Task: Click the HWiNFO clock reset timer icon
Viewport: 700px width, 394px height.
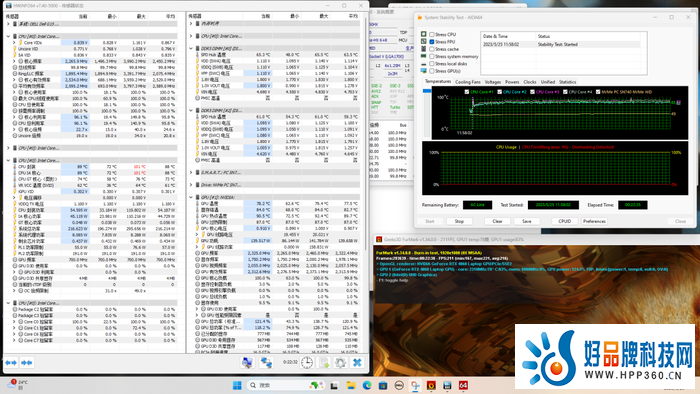Action: 307,363
